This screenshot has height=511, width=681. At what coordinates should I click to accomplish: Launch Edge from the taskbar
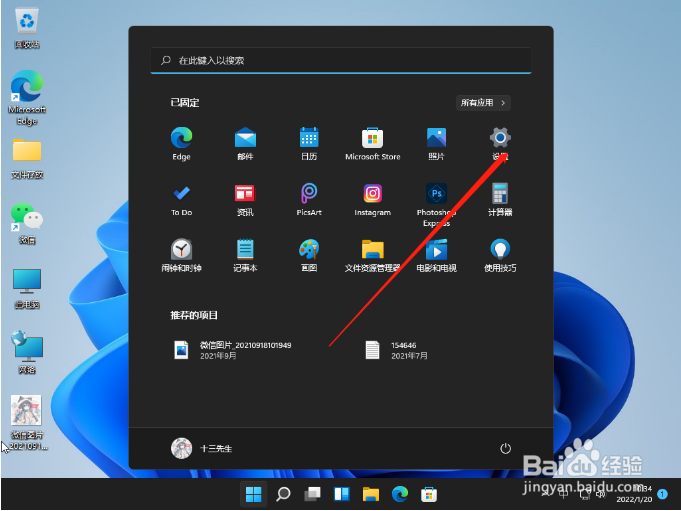400,494
